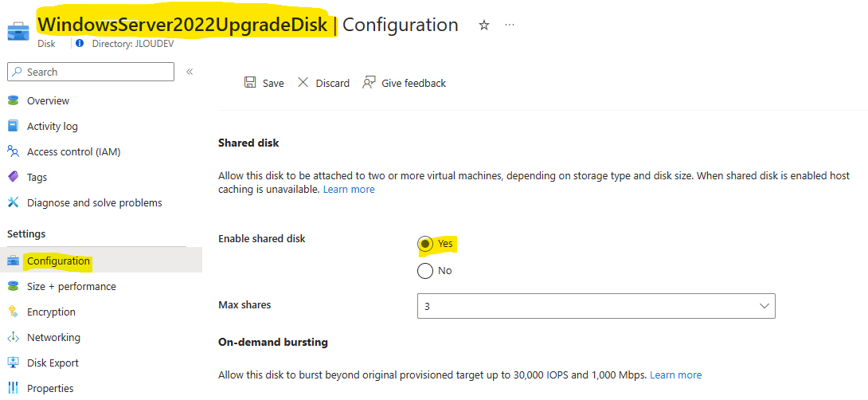Click the Discard X icon
The width and height of the screenshot is (868, 400).
coord(303,83)
